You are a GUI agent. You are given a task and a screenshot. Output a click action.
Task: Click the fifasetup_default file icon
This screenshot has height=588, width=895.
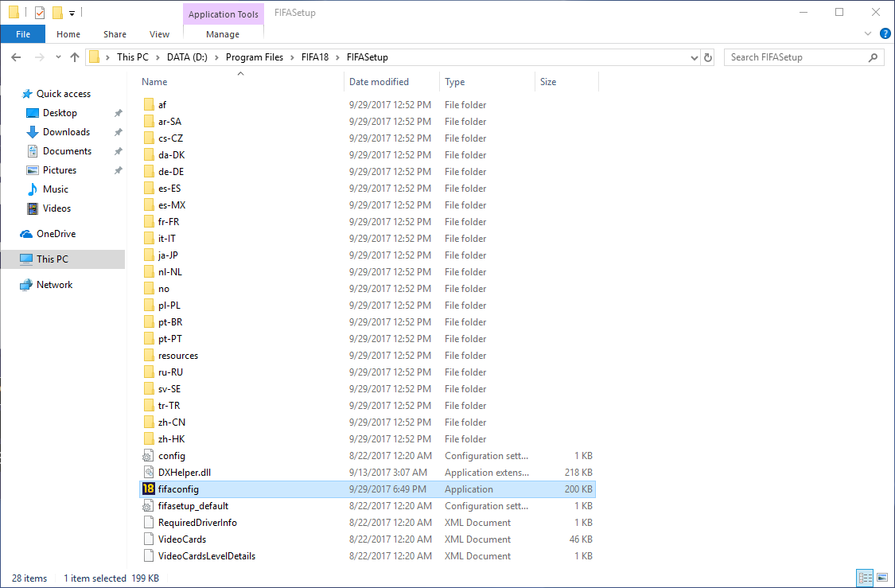(x=149, y=506)
